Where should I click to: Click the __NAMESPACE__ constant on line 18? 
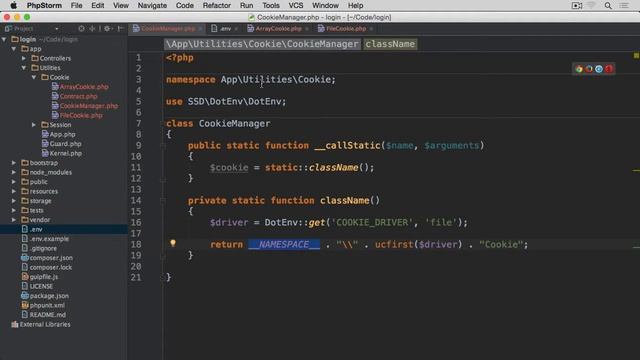284,244
